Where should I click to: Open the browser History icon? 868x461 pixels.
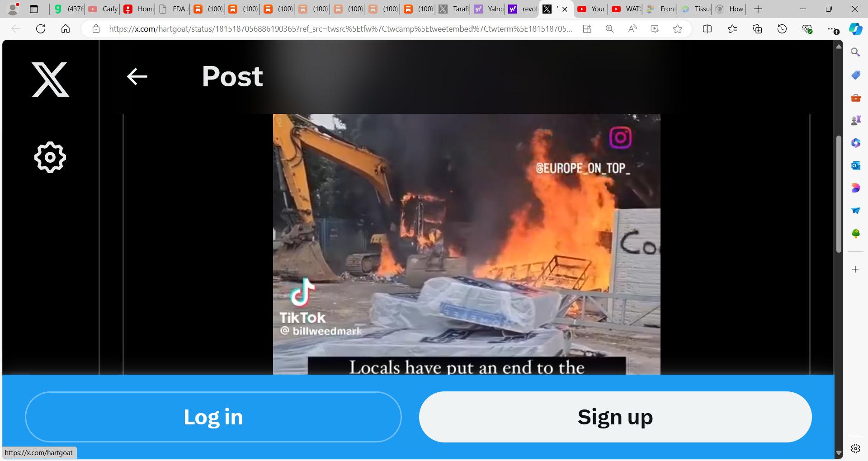click(782, 29)
